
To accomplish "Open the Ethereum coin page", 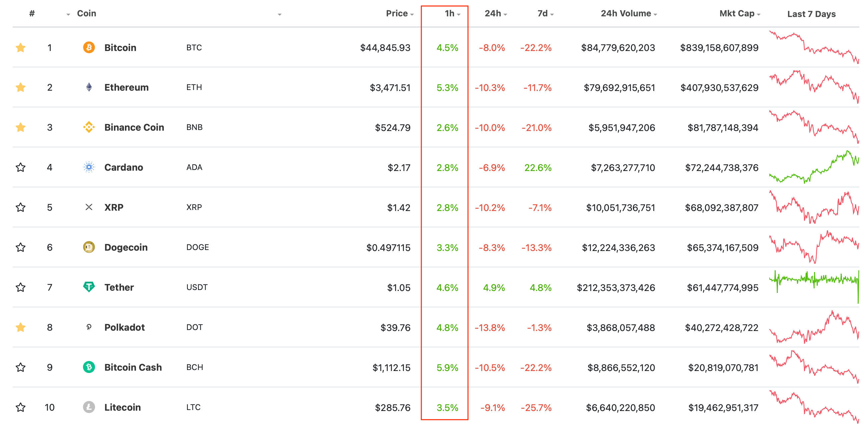I will pos(126,87).
